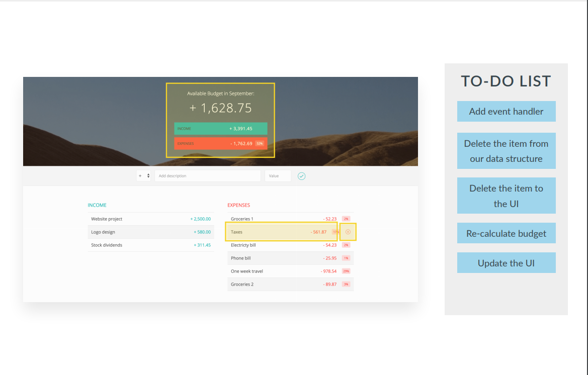Click the INCOME list heading
The image size is (588, 375).
[x=97, y=205]
